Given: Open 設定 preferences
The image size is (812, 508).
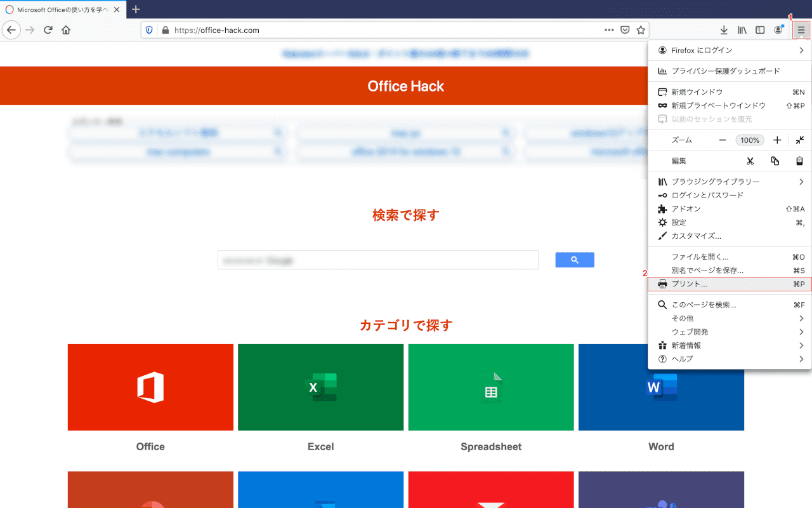Looking at the screenshot, I should (x=730, y=222).
